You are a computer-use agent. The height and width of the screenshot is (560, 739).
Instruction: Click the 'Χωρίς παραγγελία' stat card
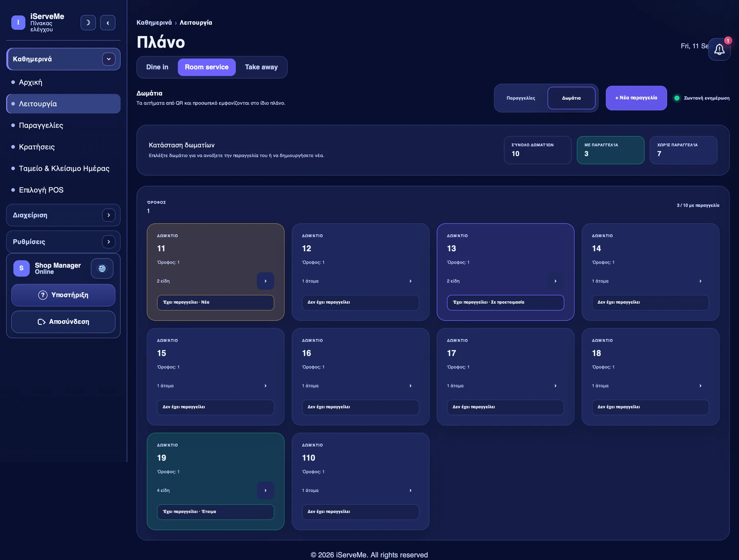click(684, 150)
